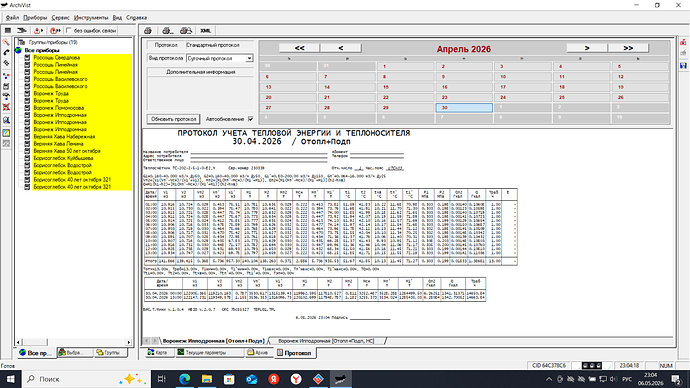Select calendar day 15
690x388 pixels.
(x=405, y=87)
